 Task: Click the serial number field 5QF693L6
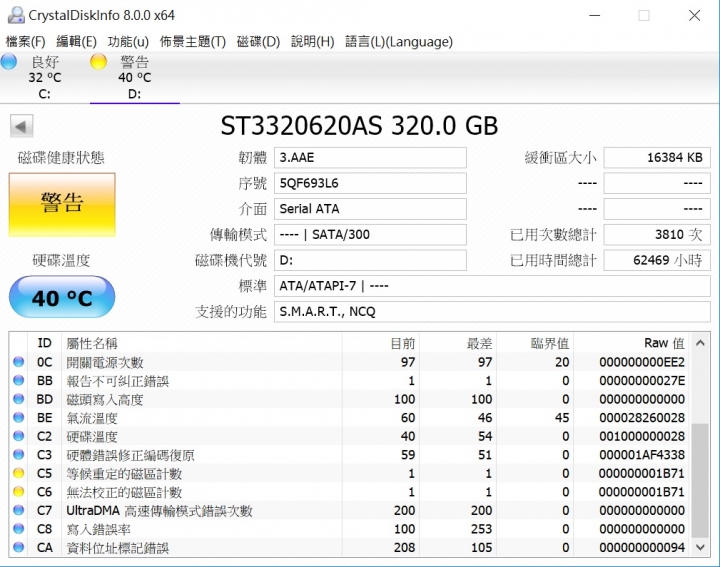(370, 183)
